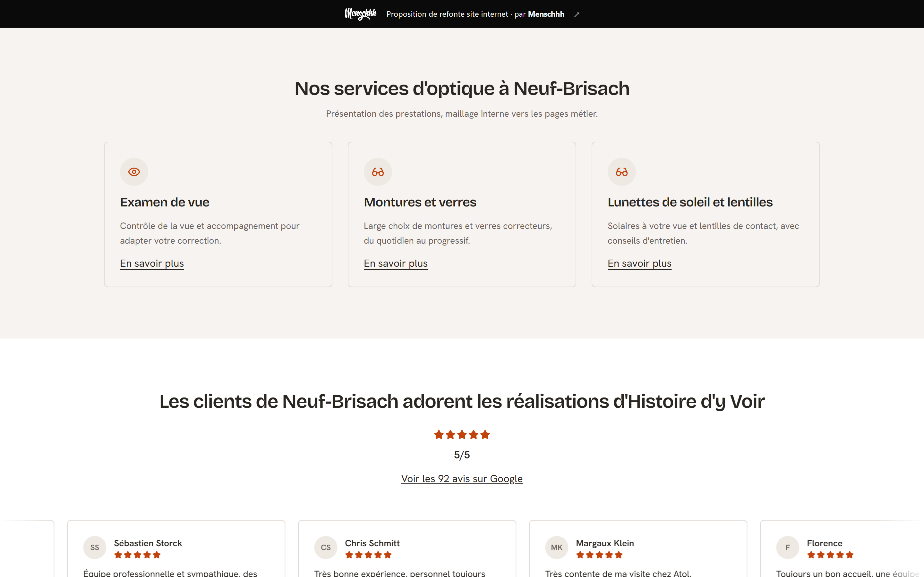Click Chris Schmitt reviewer name

tap(372, 543)
